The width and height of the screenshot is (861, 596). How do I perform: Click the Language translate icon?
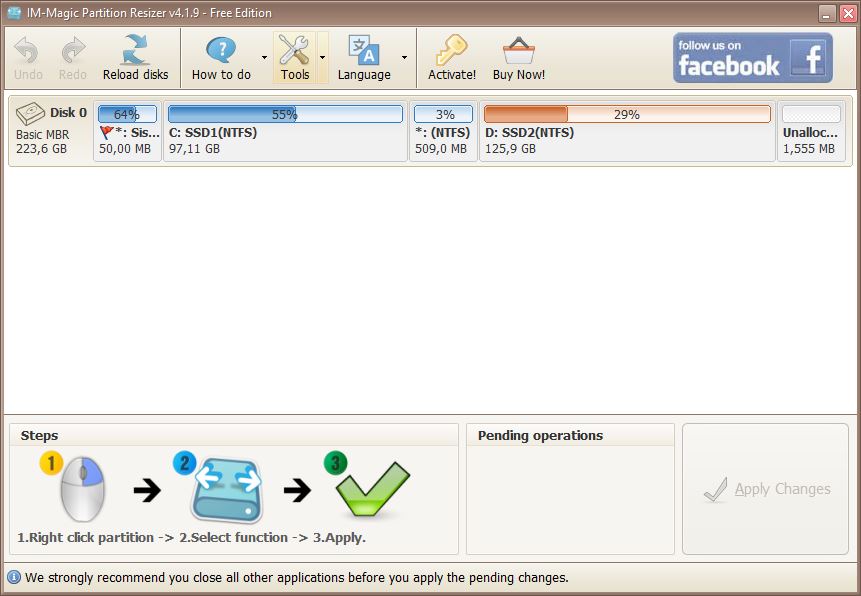(364, 50)
